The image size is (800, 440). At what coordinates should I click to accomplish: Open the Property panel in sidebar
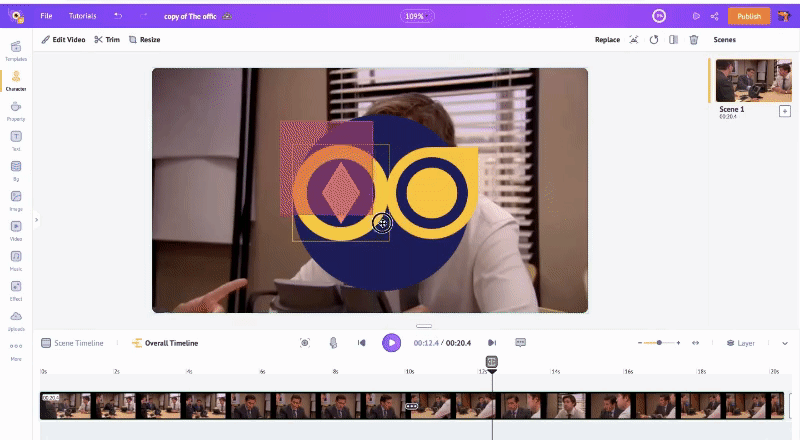(16, 109)
